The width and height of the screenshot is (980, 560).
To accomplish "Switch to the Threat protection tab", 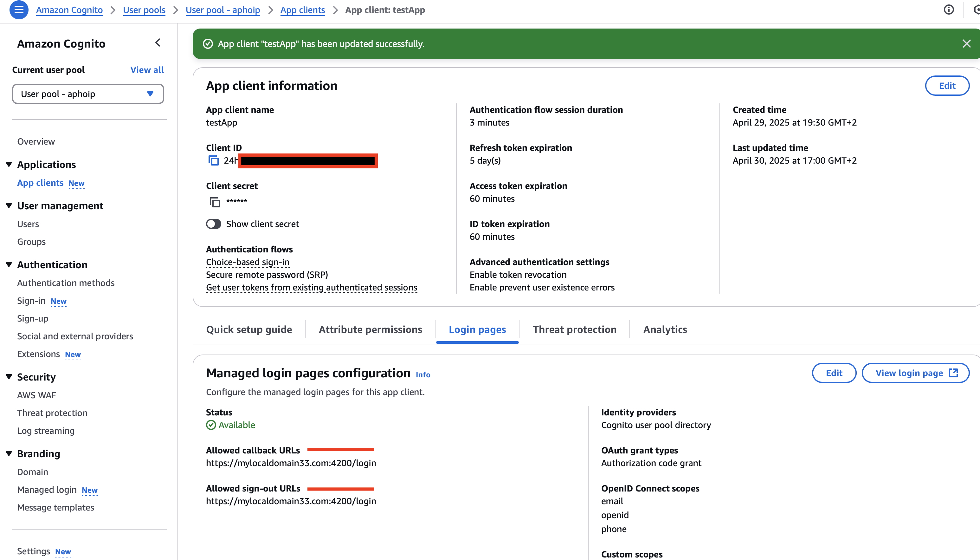I will (574, 329).
